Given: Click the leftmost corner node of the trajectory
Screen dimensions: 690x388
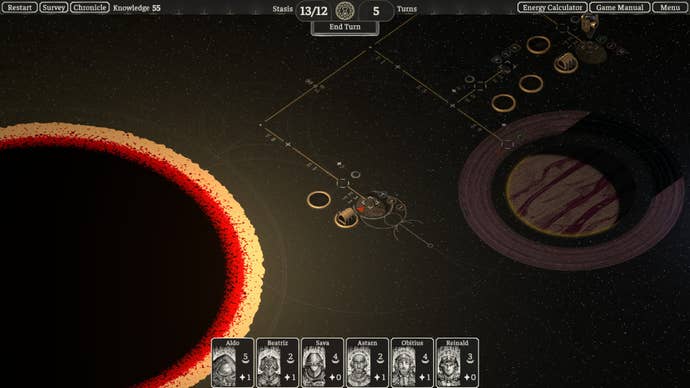Looking at the screenshot, I should point(261,125).
